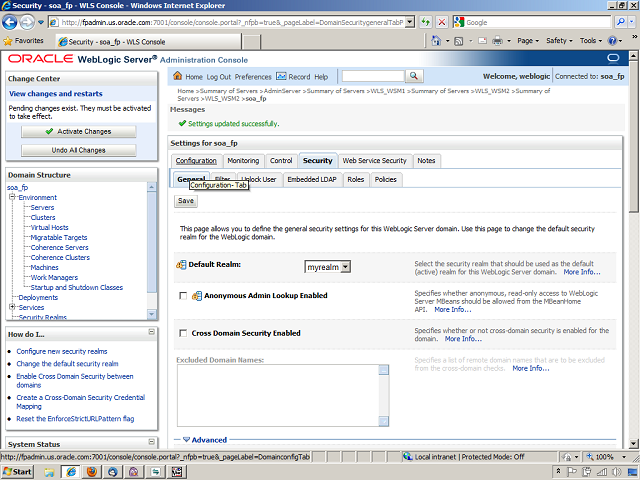Expand the Services tree node
Viewport: 640px width, 480px height.
(x=12, y=307)
